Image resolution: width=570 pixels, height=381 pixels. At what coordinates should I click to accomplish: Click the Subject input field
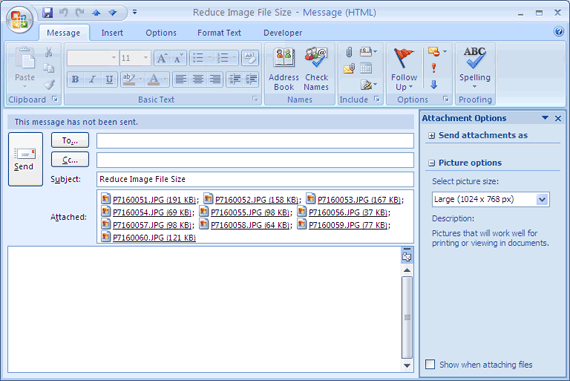(255, 179)
